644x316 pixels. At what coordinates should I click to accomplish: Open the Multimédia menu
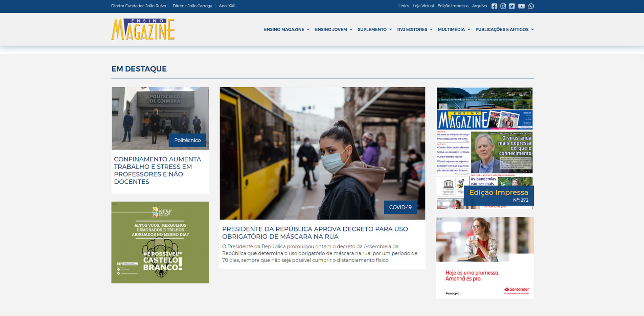(x=454, y=29)
